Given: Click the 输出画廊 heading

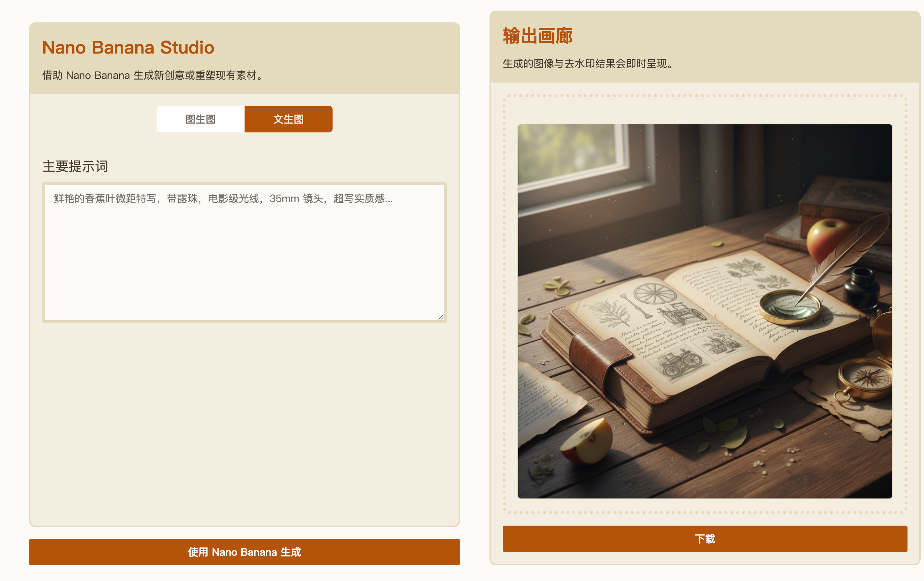Looking at the screenshot, I should tap(537, 36).
